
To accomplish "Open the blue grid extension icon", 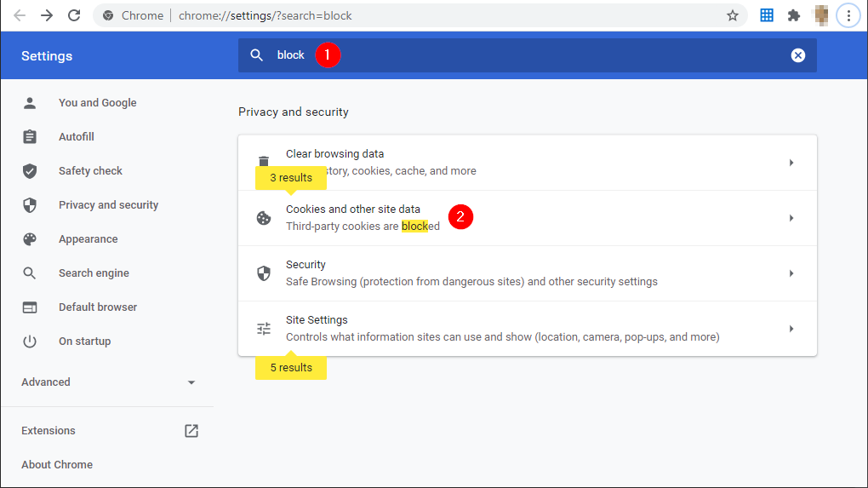I will pos(767,15).
